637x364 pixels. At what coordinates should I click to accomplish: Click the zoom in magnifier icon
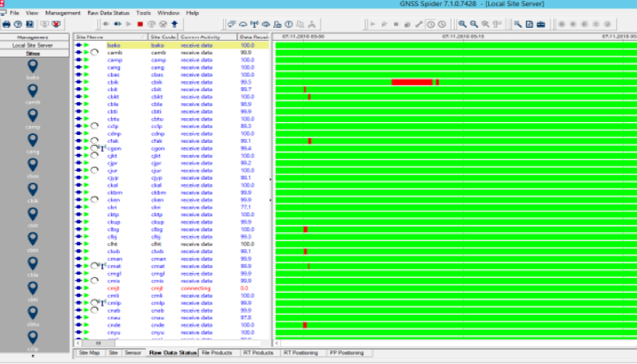click(461, 24)
